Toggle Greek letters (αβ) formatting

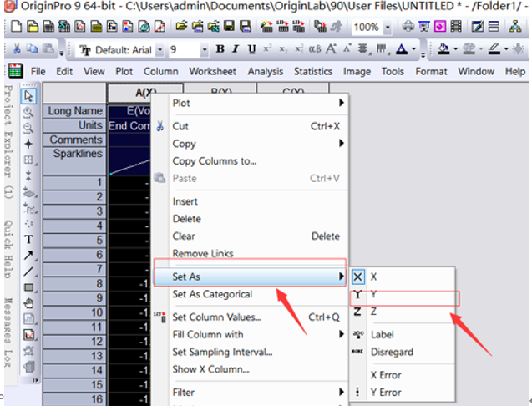(x=315, y=49)
